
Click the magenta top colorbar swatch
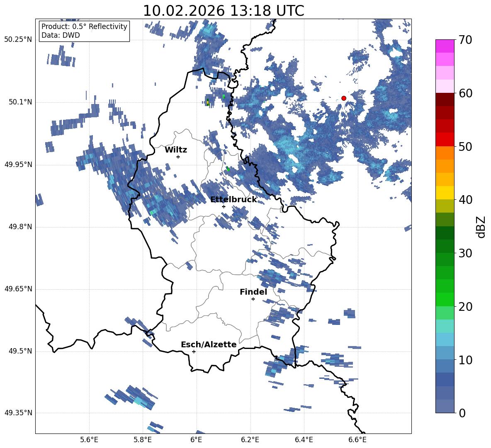tap(445, 46)
